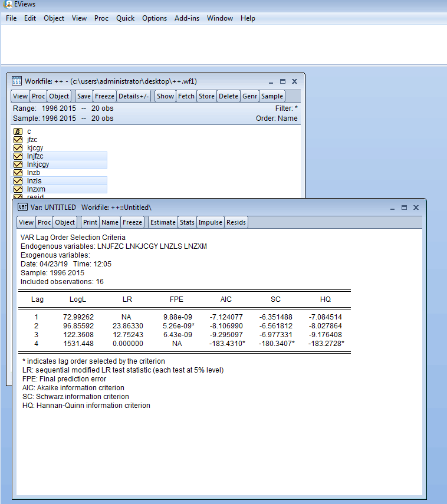This screenshot has width=447, height=504.
Task: Select the jfzc series name
Action: coord(32,140)
